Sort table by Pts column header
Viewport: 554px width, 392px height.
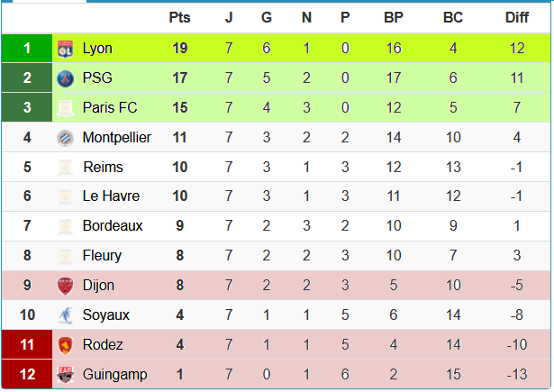click(180, 18)
